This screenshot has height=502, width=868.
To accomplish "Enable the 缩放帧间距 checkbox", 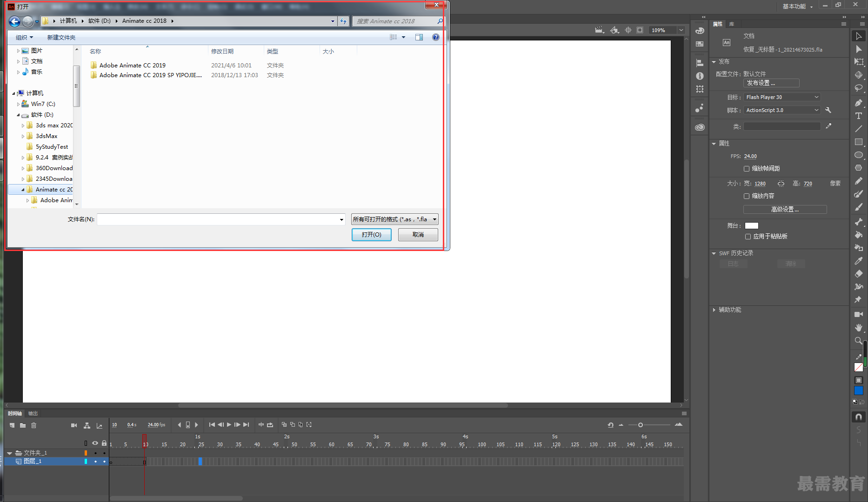I will (747, 169).
